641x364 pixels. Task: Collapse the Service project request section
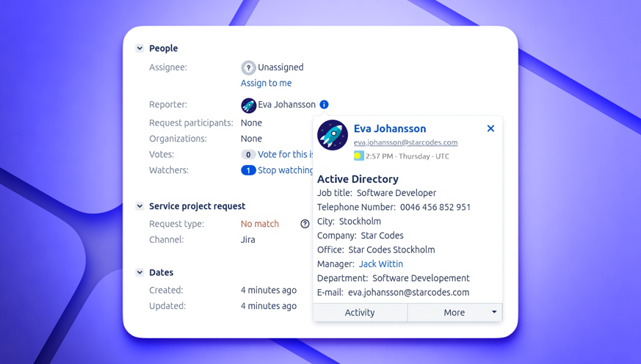(x=140, y=206)
